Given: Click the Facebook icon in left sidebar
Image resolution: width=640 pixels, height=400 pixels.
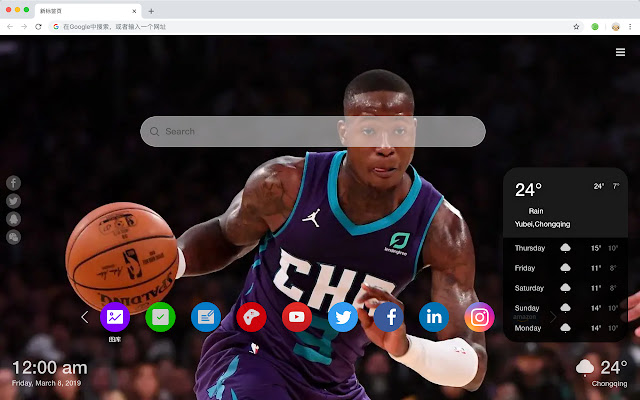Looking at the screenshot, I should [13, 183].
